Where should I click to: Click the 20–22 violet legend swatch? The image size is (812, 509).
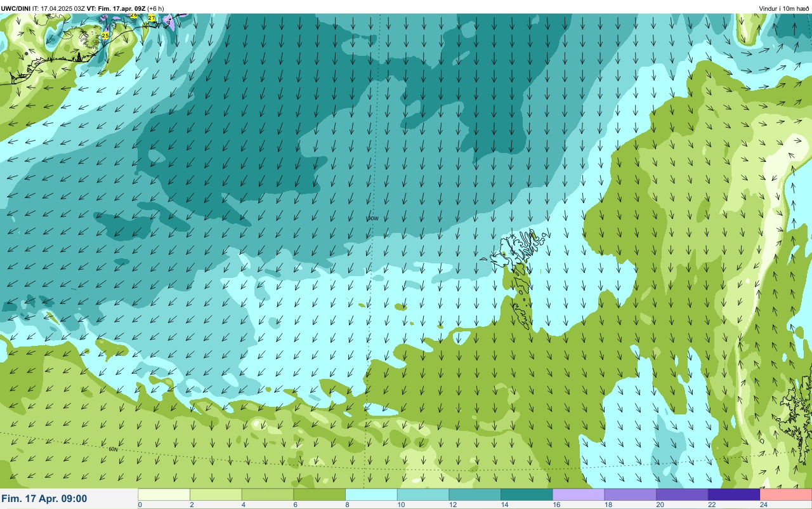click(x=682, y=494)
